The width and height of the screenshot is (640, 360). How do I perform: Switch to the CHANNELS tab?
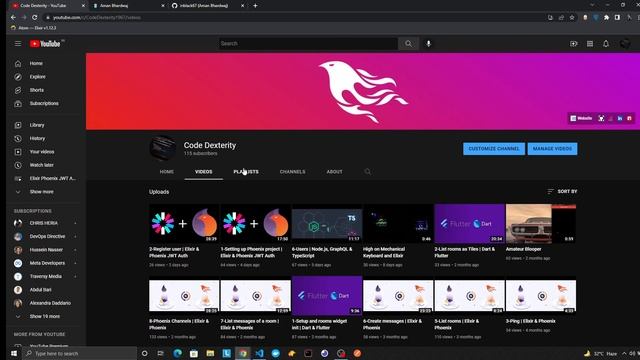tap(292, 172)
